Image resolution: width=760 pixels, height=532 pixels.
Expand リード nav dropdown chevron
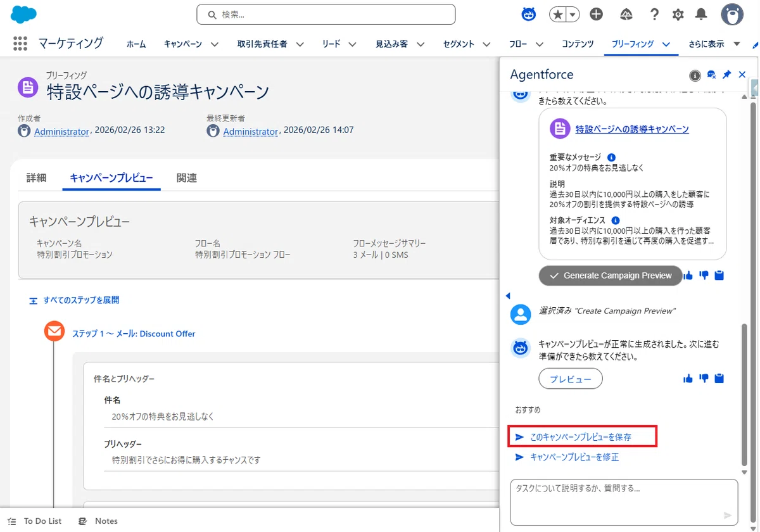click(353, 44)
